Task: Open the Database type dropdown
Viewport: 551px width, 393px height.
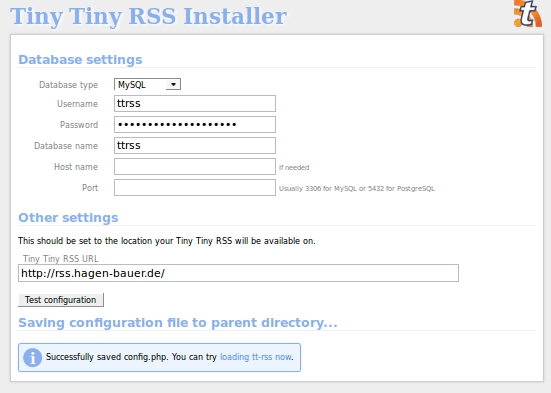Action: pos(147,84)
